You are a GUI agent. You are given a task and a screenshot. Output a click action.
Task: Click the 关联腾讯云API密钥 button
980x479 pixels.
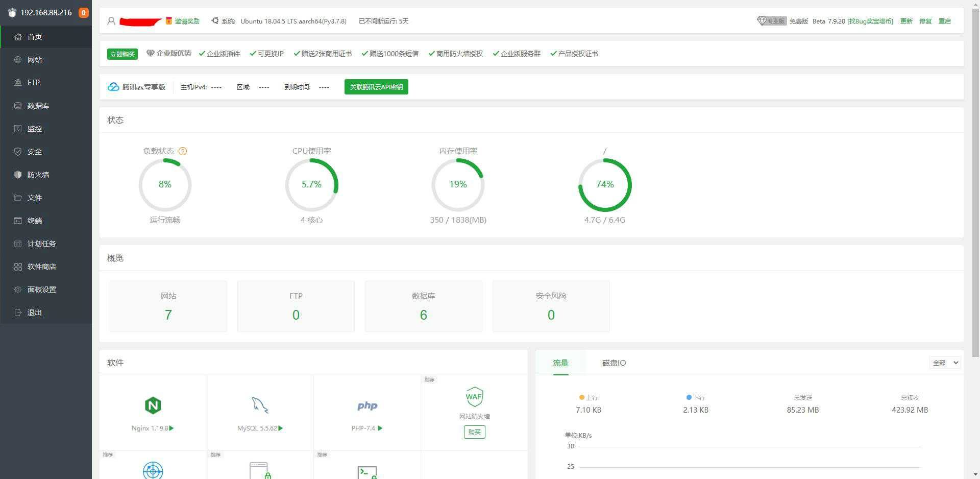point(376,87)
